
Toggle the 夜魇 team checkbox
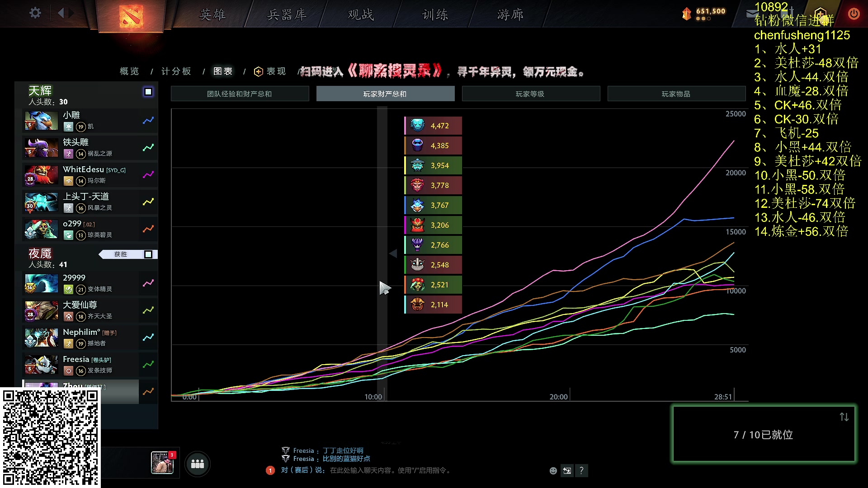point(148,254)
